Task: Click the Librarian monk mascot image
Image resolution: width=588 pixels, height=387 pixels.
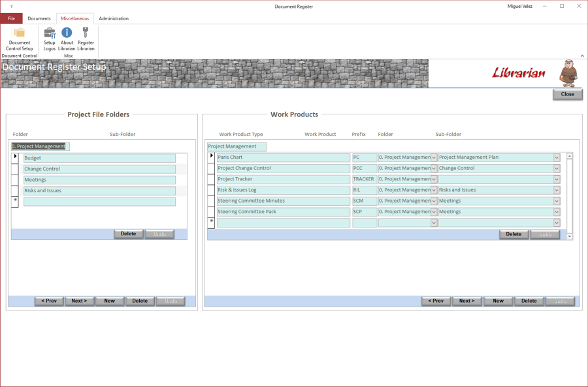Action: [x=568, y=73]
